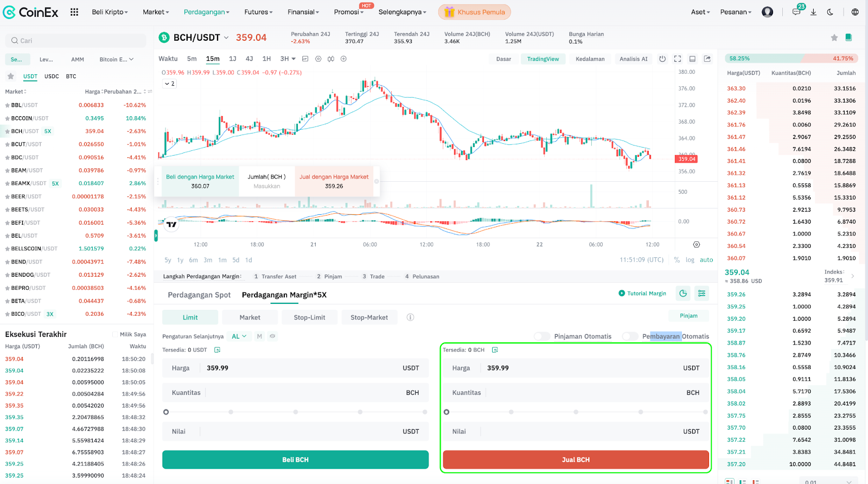Screen dimensions: 868x484
Task: Open chart settings eye-circle icon
Action: (318, 59)
